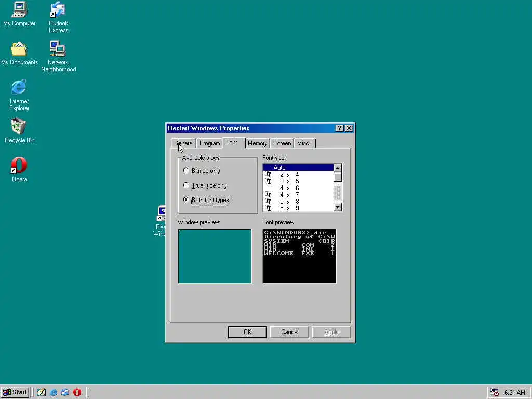532x399 pixels.
Task: Close the Restart Windows Properties dialog
Action: click(x=349, y=128)
